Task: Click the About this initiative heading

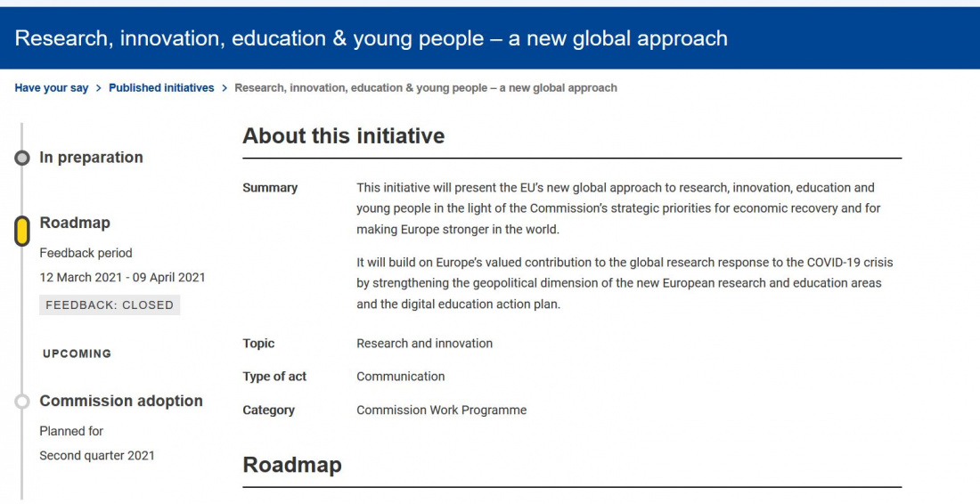Action: [344, 135]
